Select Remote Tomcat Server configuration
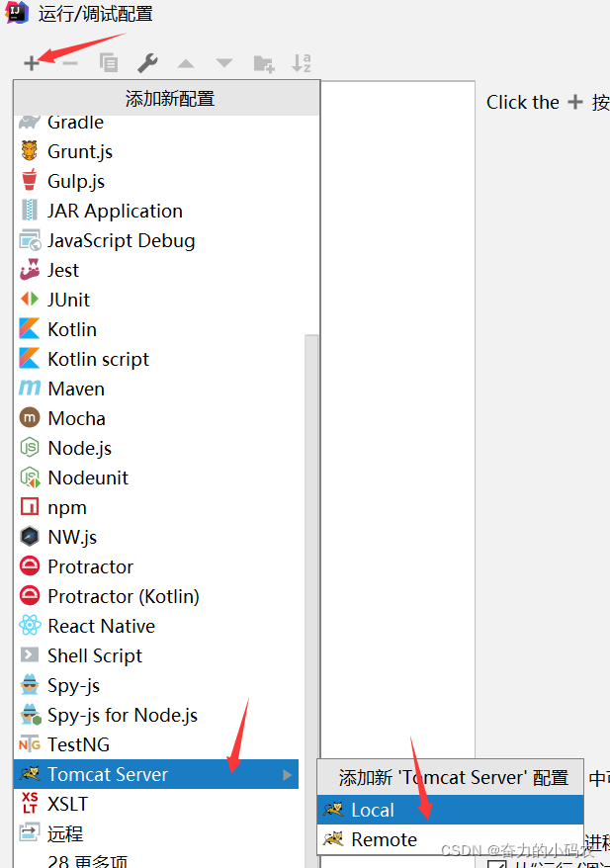This screenshot has height=868, width=610. (384, 839)
